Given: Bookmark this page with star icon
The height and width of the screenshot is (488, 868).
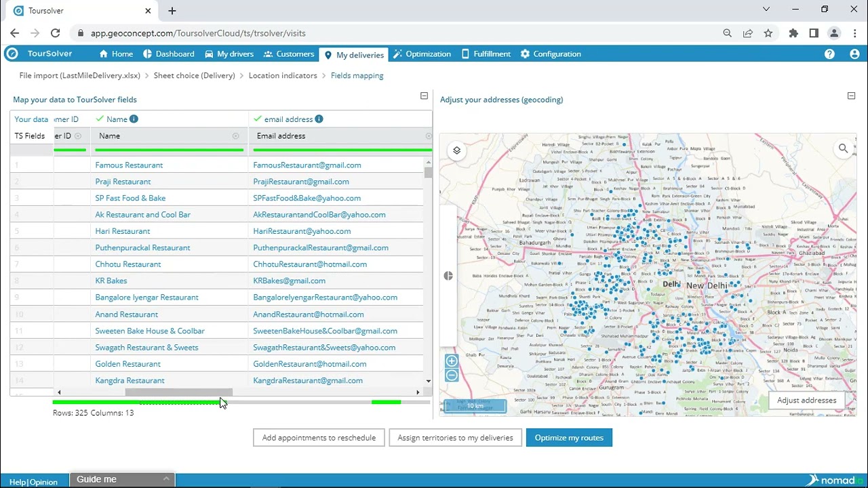Looking at the screenshot, I should coord(768,33).
